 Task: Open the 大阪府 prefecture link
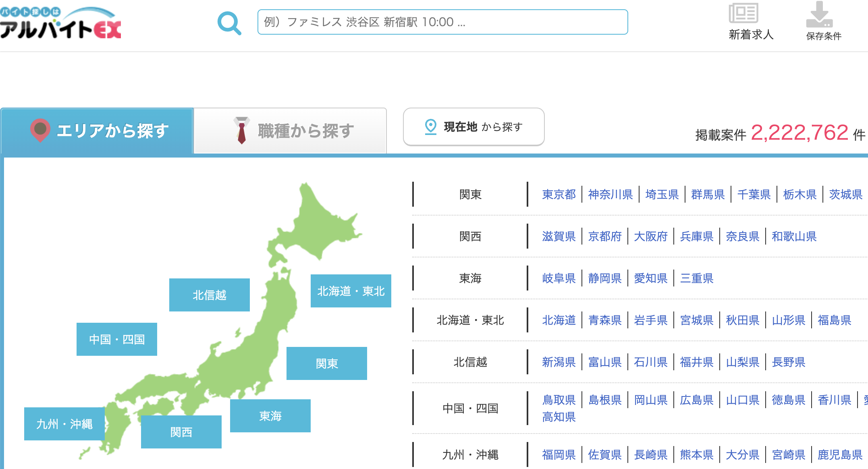pyautogui.click(x=650, y=237)
